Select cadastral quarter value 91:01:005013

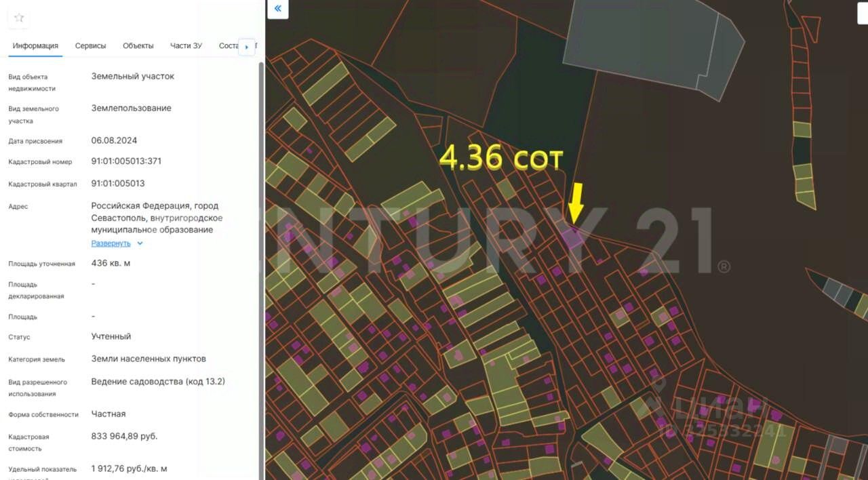pyautogui.click(x=118, y=184)
